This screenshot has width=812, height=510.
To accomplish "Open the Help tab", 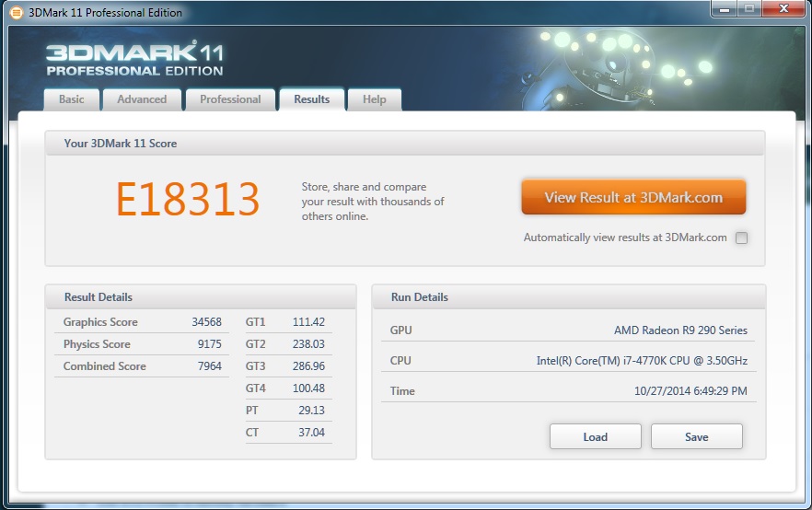I will tap(375, 99).
